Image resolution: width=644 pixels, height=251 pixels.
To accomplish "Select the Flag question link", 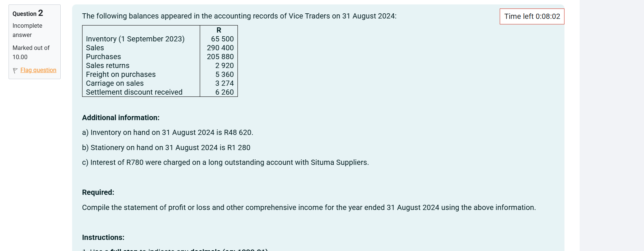I will tap(38, 70).
